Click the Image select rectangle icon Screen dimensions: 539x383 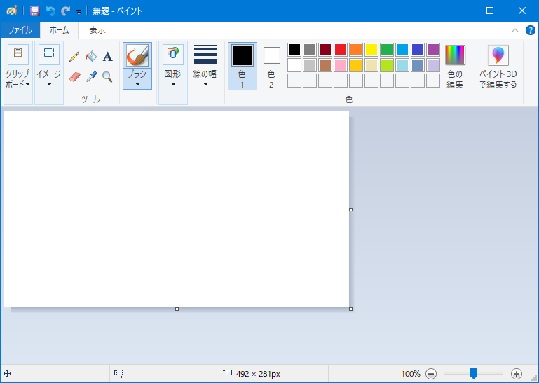pyautogui.click(x=49, y=54)
